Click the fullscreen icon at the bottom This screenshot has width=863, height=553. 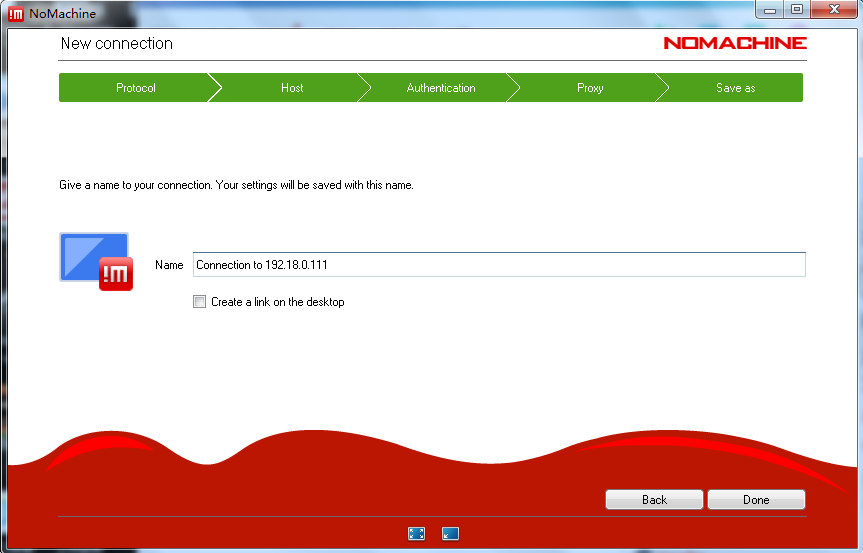[417, 533]
